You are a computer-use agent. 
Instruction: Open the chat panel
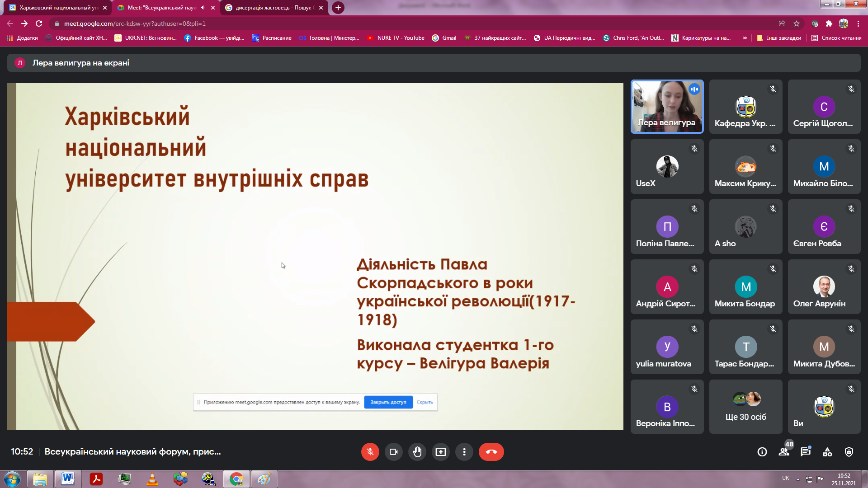pyautogui.click(x=805, y=452)
